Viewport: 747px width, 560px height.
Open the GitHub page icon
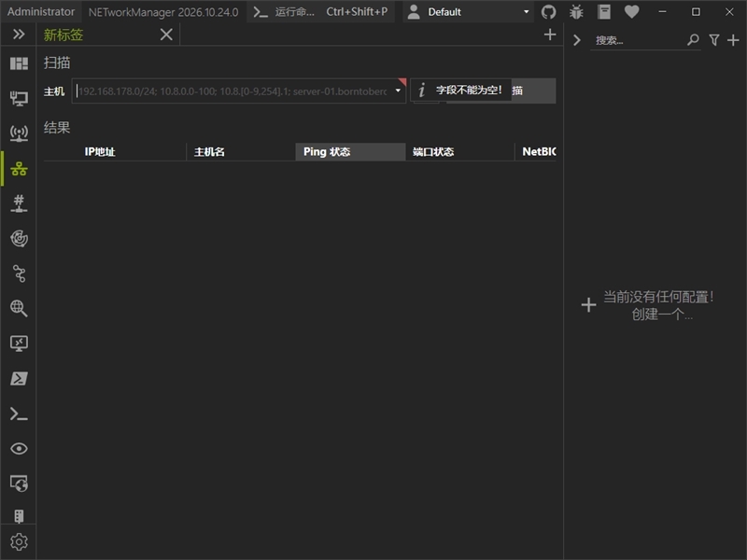point(548,12)
